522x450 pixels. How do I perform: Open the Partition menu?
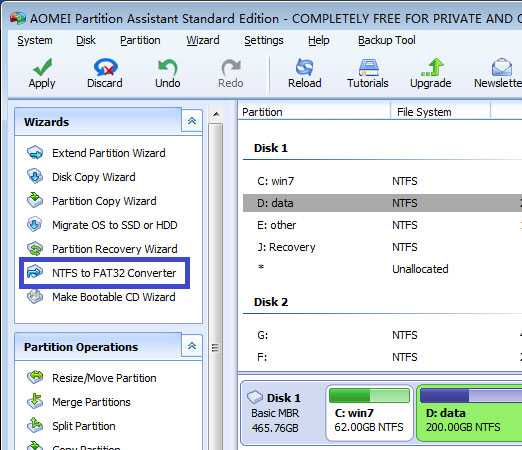[140, 40]
